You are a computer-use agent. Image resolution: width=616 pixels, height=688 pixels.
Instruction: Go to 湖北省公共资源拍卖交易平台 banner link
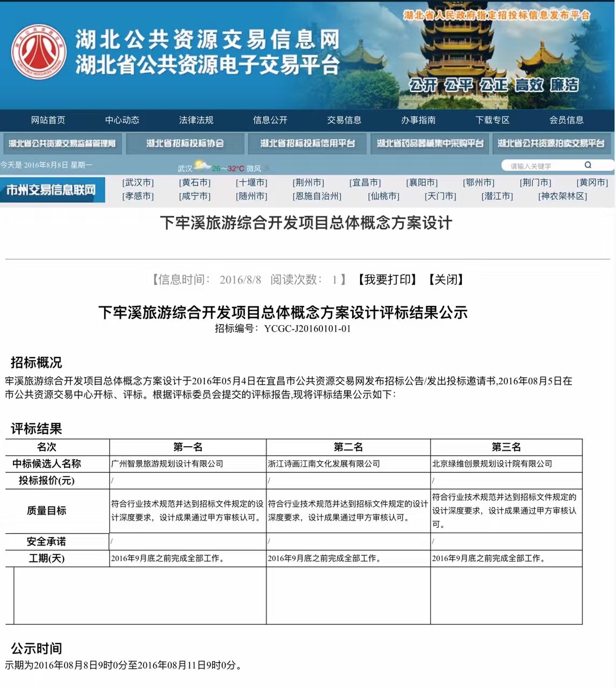click(x=551, y=144)
